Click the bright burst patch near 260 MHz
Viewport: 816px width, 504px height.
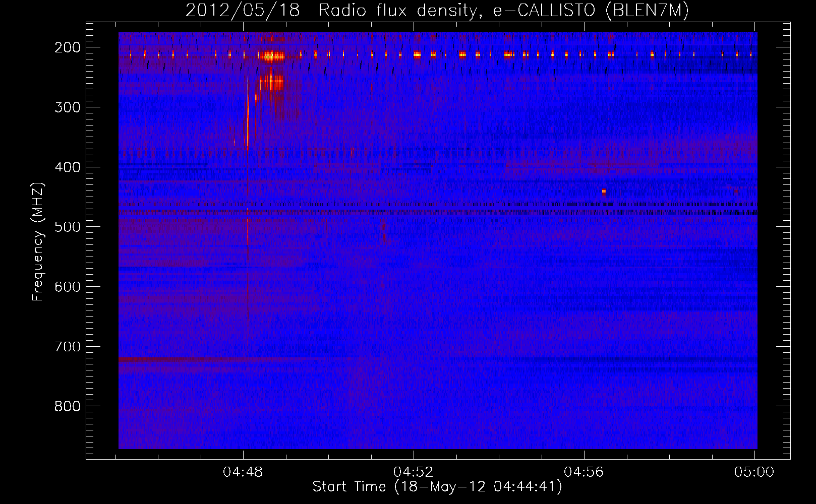[271, 82]
